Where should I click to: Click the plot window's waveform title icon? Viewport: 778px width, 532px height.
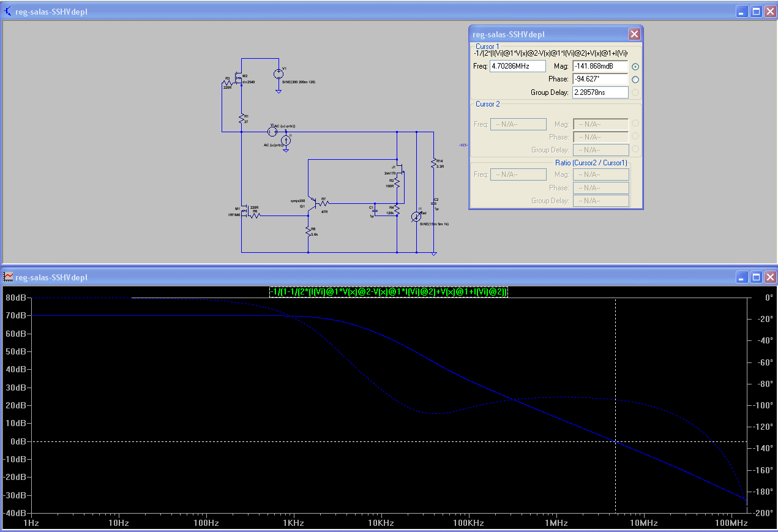9,277
